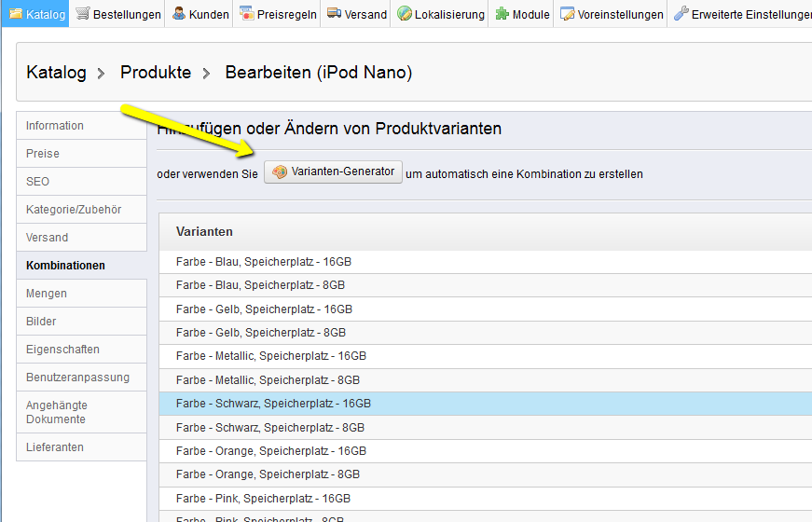812x522 pixels.
Task: Open the Erweiterte Einstellungen menu
Action: click(740, 13)
